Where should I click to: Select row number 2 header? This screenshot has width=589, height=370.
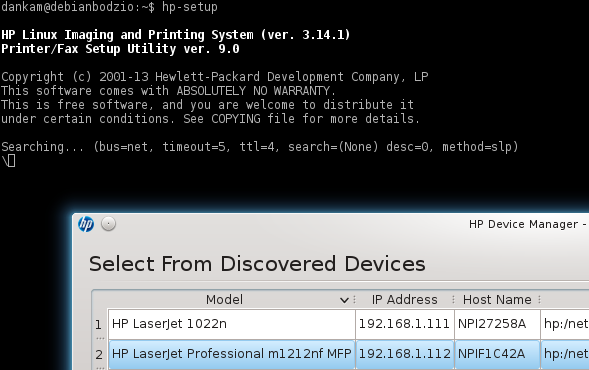point(100,354)
